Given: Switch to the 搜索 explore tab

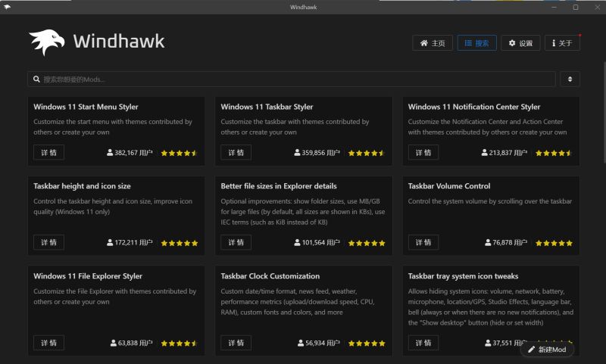Looking at the screenshot, I should point(476,43).
